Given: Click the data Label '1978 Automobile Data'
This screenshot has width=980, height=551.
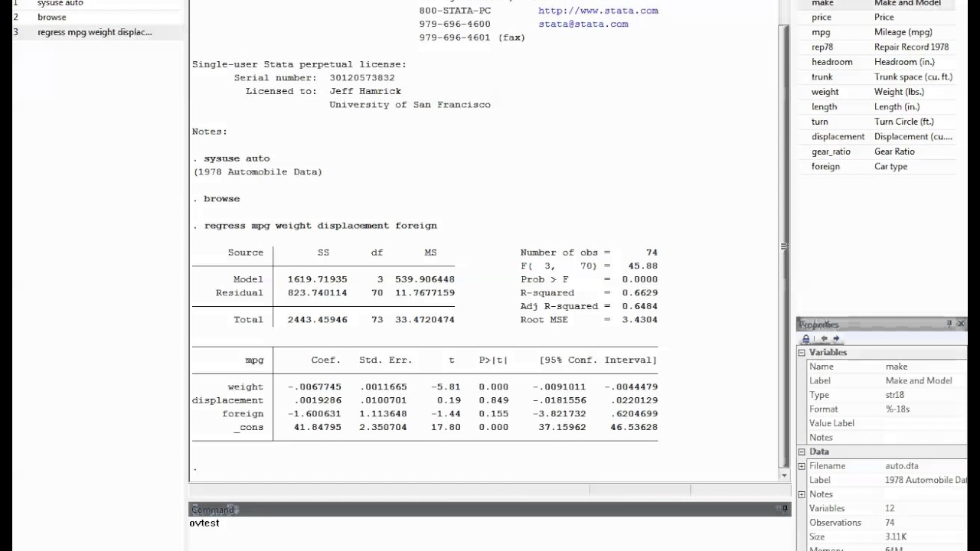Looking at the screenshot, I should tap(926, 481).
